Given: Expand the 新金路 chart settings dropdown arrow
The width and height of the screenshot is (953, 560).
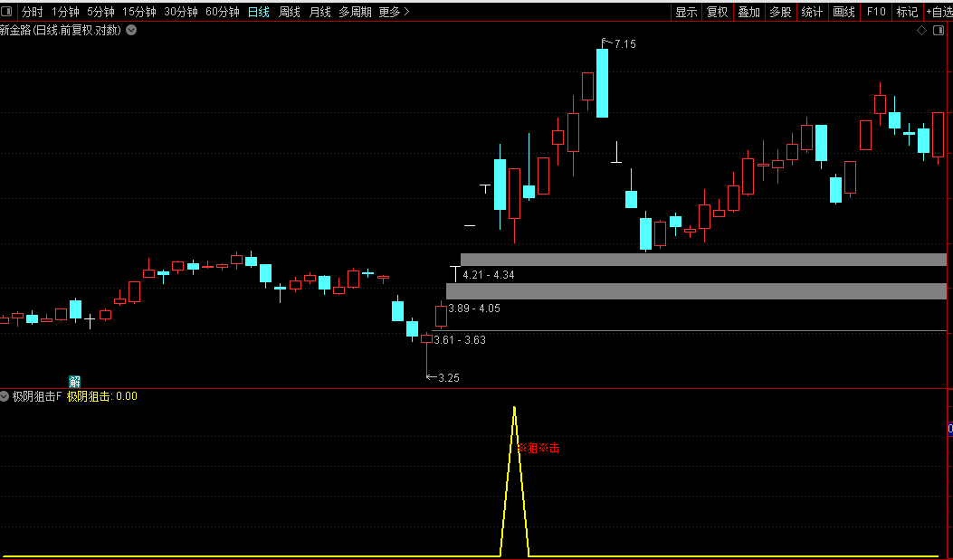Looking at the screenshot, I should (x=131, y=30).
